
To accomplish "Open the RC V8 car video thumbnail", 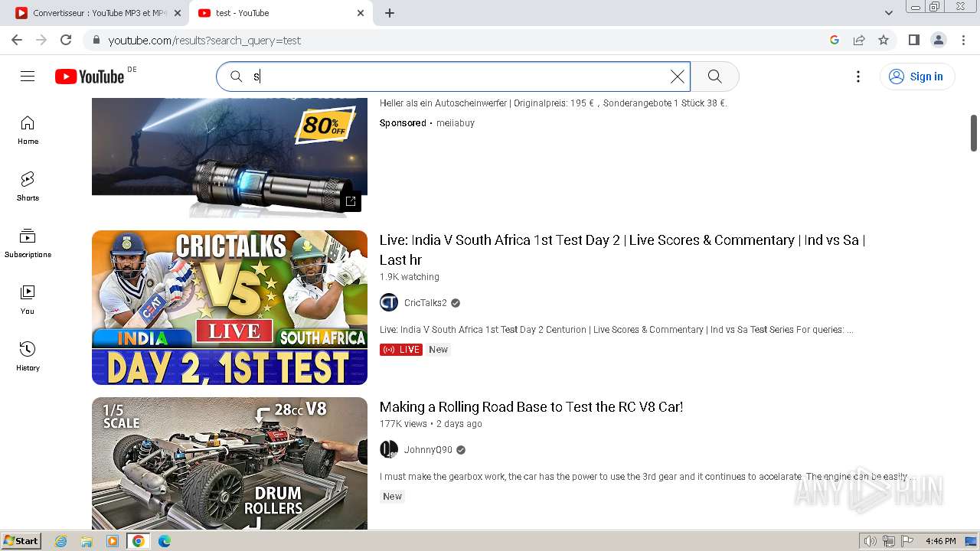I will coord(230,463).
